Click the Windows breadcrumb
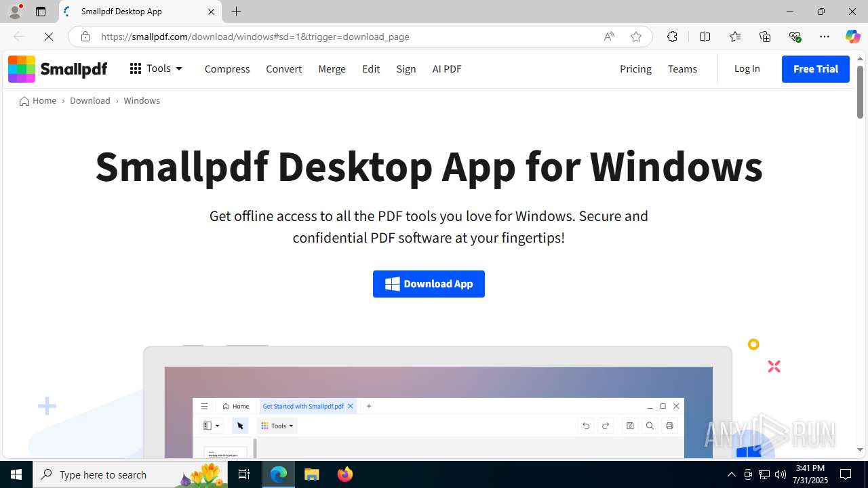 [142, 100]
